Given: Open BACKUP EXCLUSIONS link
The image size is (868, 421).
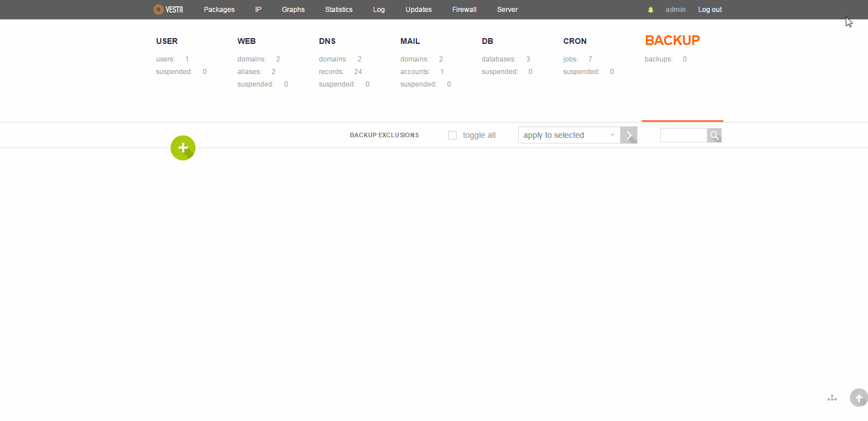Looking at the screenshot, I should (384, 136).
